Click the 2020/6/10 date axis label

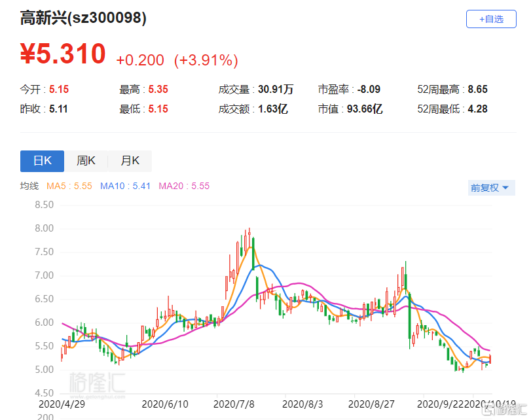click(165, 404)
